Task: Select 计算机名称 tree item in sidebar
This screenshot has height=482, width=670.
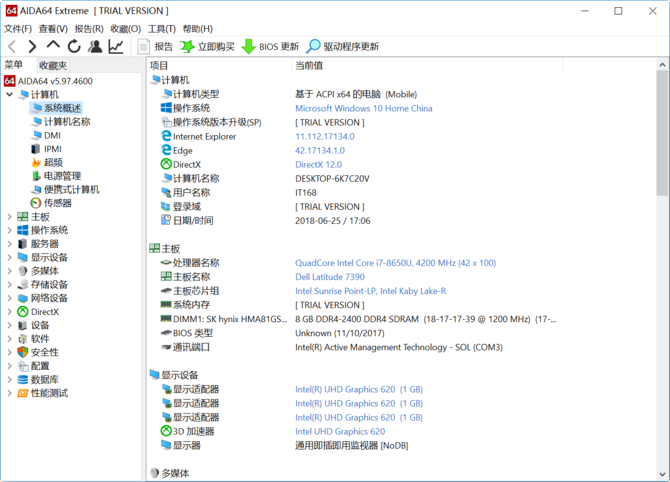Action: [x=61, y=122]
